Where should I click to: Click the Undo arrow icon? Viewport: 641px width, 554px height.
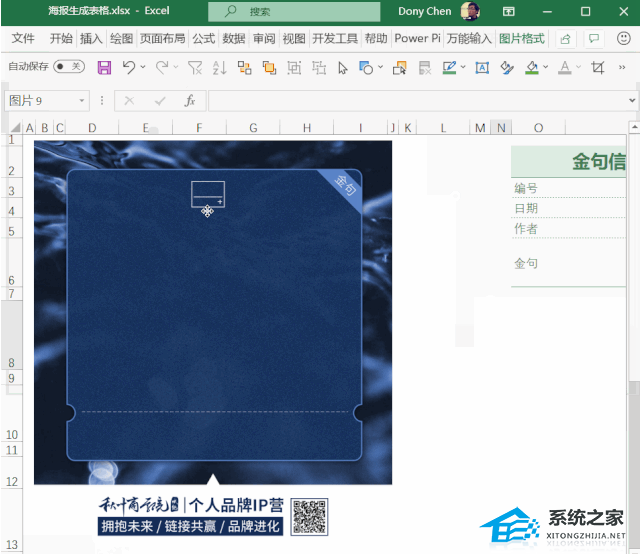(x=129, y=67)
